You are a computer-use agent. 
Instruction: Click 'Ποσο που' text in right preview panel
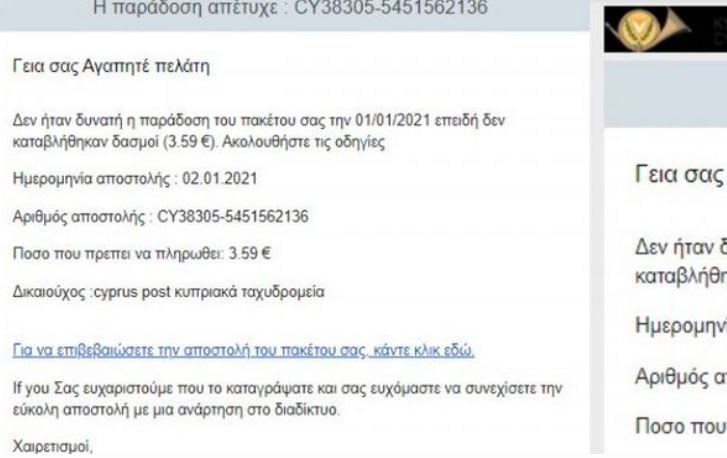tap(680, 426)
